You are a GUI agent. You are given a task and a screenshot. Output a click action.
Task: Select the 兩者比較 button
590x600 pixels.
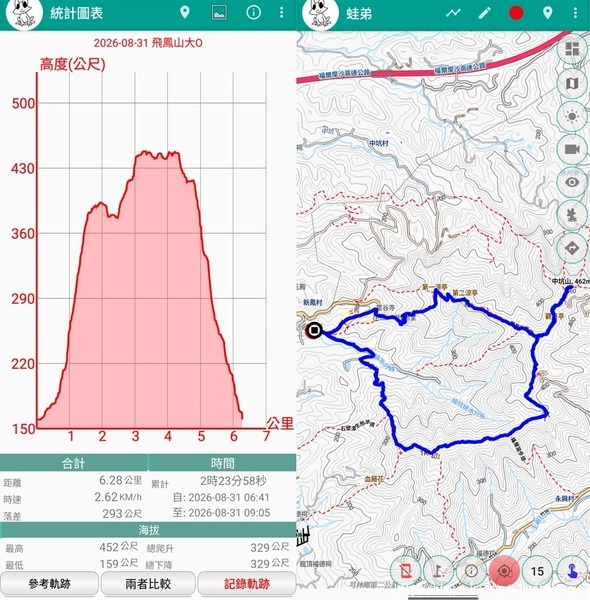coord(148,584)
